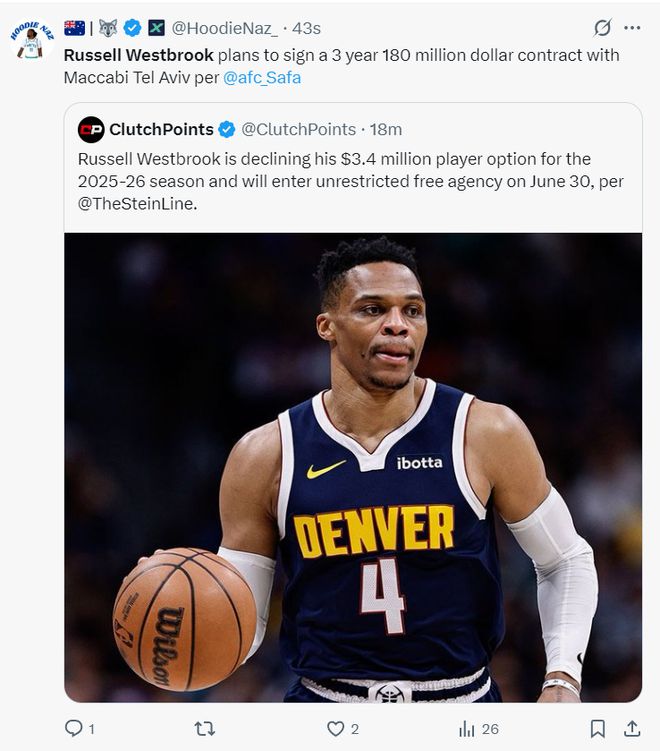Bookmark this post

(x=597, y=729)
